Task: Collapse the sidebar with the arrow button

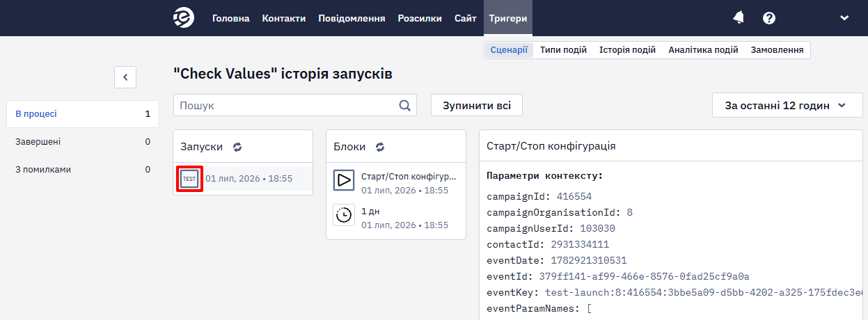Action: pyautogui.click(x=125, y=77)
